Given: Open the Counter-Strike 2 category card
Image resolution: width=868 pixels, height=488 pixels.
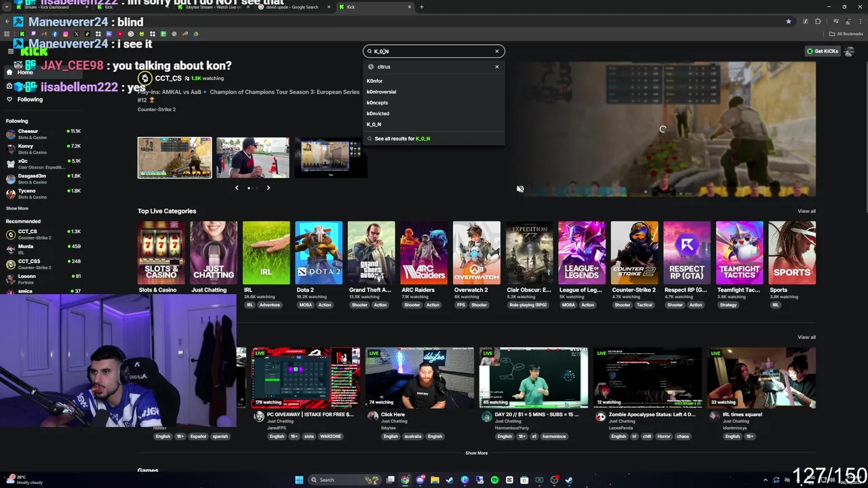Looking at the screenshot, I should pos(634,252).
